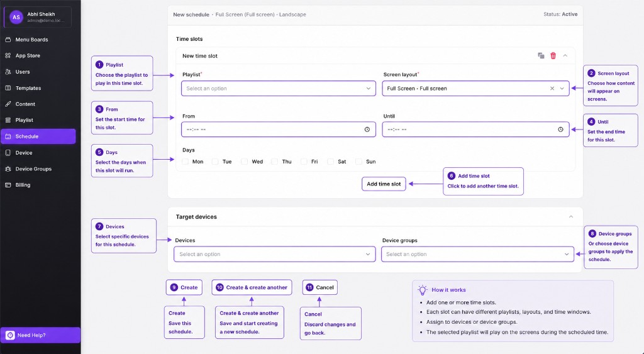The height and width of the screenshot is (354, 644).
Task: Duplicate the new time slot
Action: click(x=541, y=55)
